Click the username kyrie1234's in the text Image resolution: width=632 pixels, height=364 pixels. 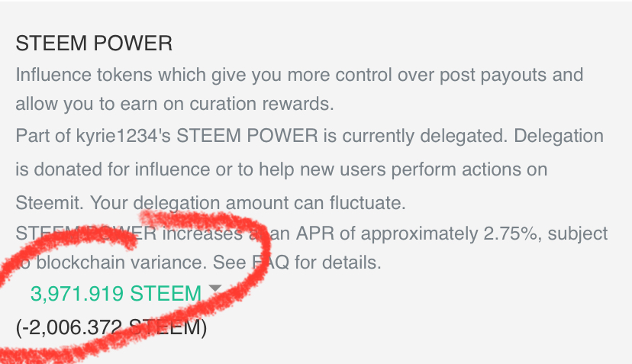coord(124,136)
